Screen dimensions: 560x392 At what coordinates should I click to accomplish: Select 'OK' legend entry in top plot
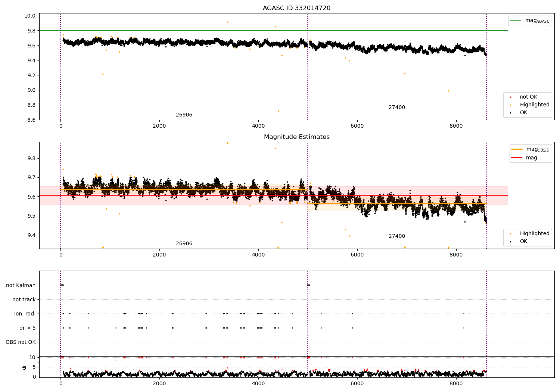[523, 113]
